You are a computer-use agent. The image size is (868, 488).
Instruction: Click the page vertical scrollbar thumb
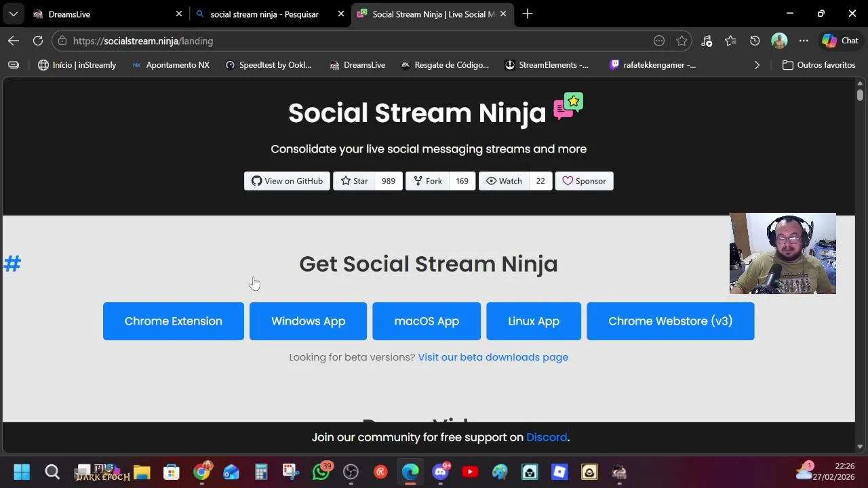(860, 94)
